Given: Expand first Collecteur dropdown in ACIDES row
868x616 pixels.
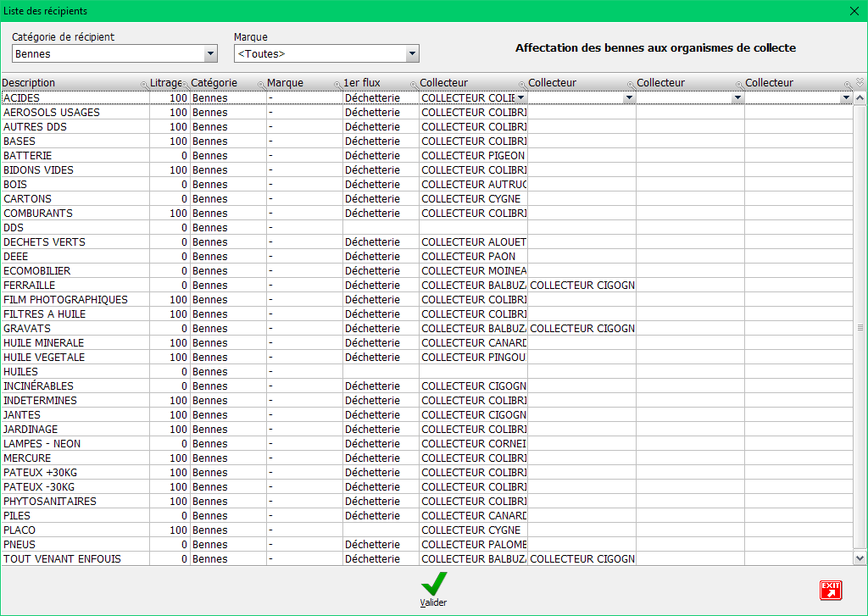Looking at the screenshot, I should coord(520,98).
